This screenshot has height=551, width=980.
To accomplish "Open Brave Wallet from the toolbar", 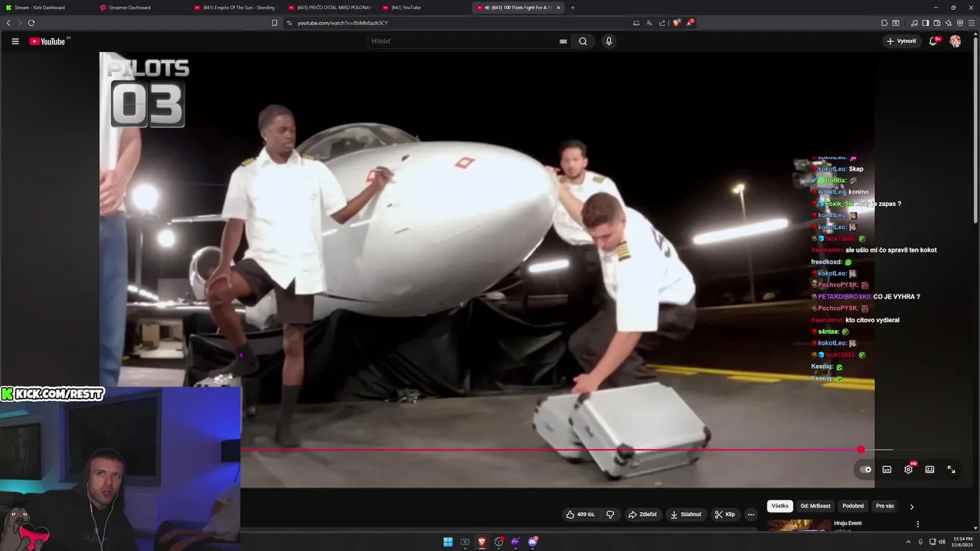I will click(x=937, y=23).
